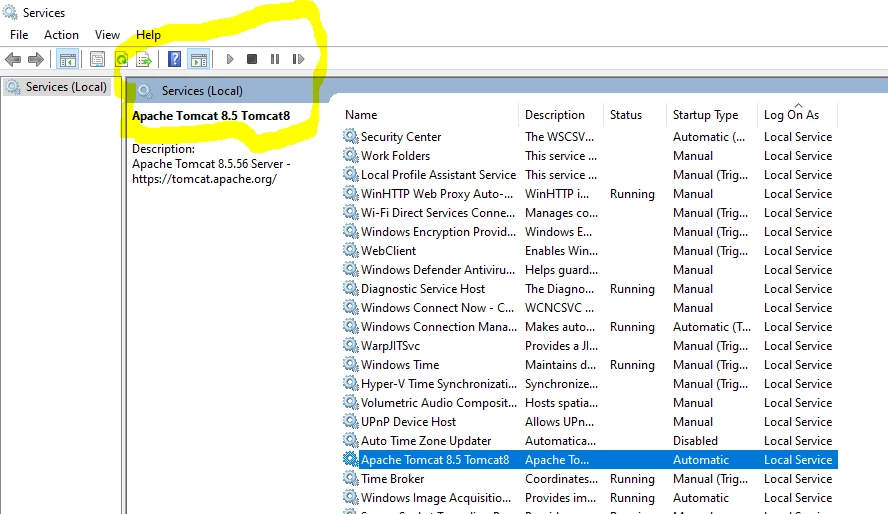Open the Action menu
888x514 pixels.
pos(61,35)
